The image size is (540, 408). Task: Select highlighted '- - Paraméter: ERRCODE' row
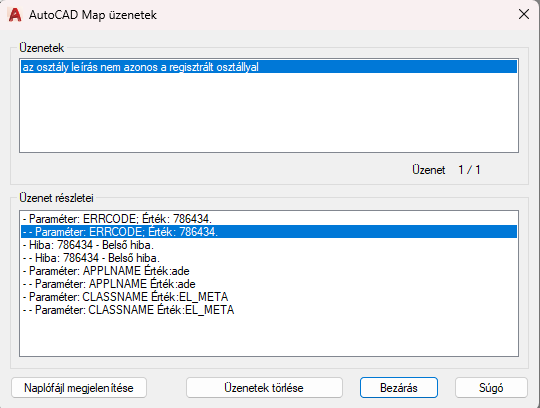(x=269, y=232)
